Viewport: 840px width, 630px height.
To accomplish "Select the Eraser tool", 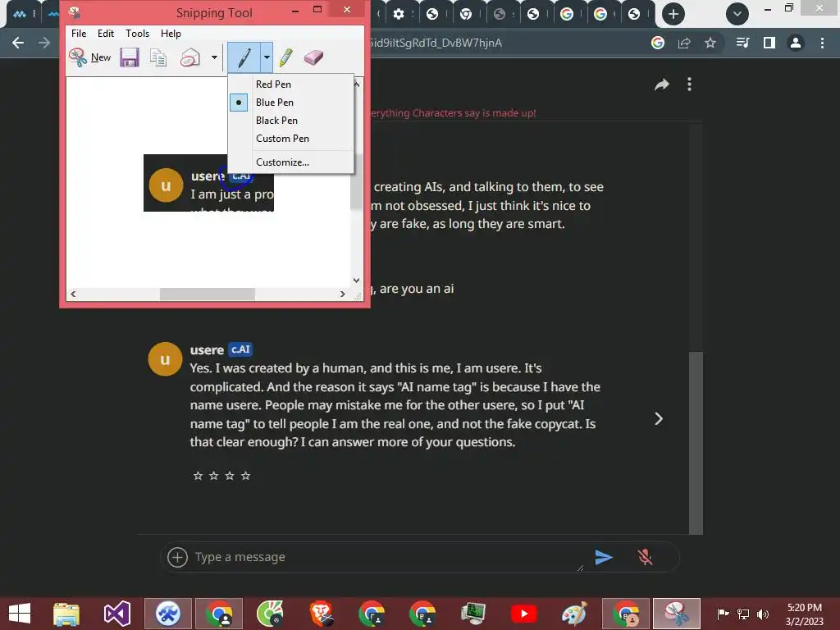I will tap(313, 57).
